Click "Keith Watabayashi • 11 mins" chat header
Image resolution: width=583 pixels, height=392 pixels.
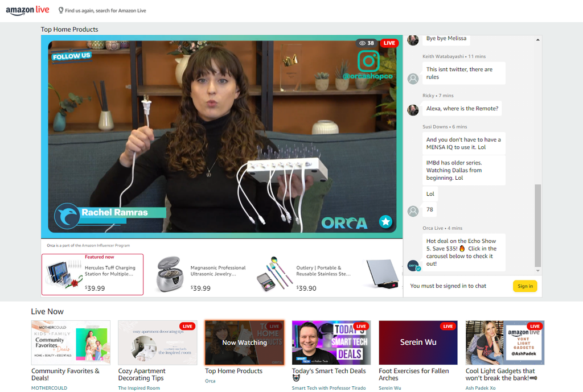(x=454, y=56)
